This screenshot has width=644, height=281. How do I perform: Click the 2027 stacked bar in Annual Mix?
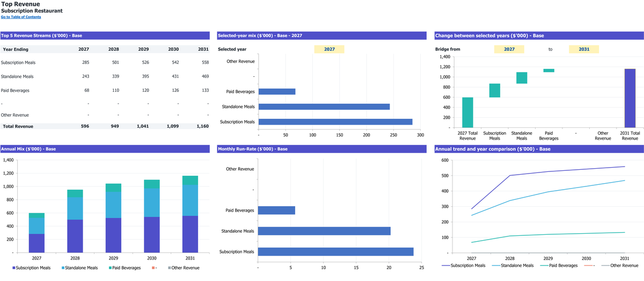click(36, 233)
